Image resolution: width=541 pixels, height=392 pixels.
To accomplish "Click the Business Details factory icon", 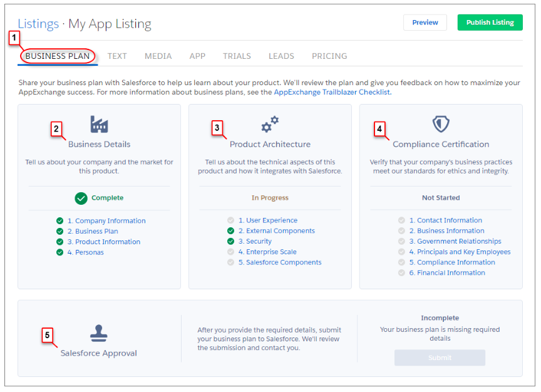I will coord(99,124).
